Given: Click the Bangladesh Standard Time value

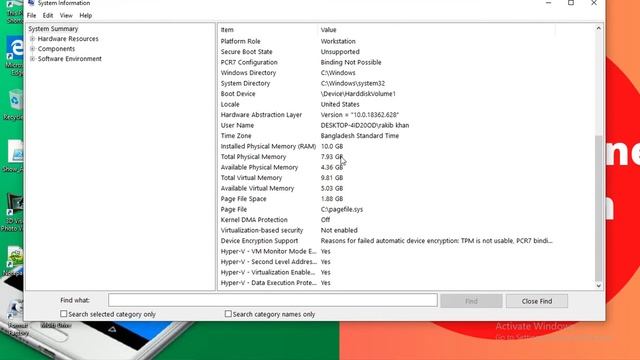Looking at the screenshot, I should coord(360,136).
